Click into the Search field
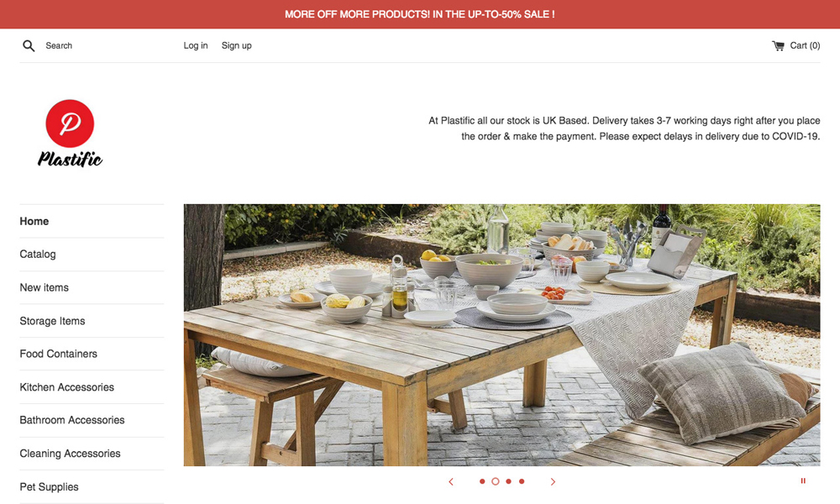 point(97,46)
